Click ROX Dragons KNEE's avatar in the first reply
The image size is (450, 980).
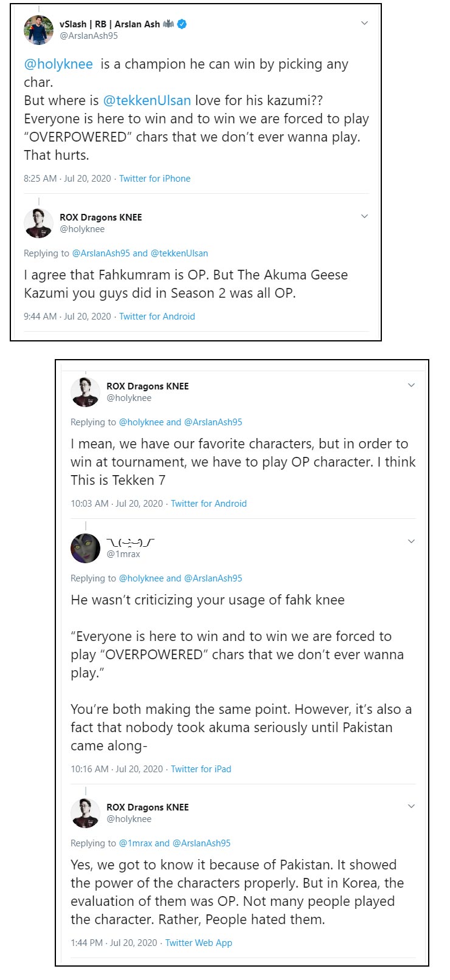(x=38, y=223)
